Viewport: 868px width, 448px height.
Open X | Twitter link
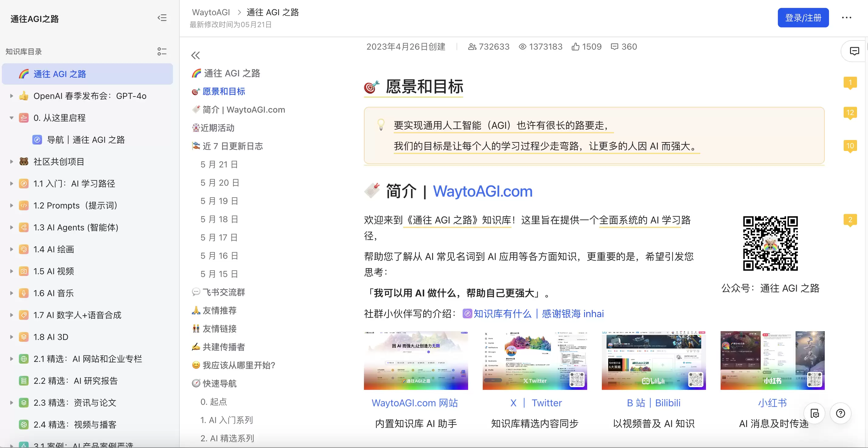536,403
